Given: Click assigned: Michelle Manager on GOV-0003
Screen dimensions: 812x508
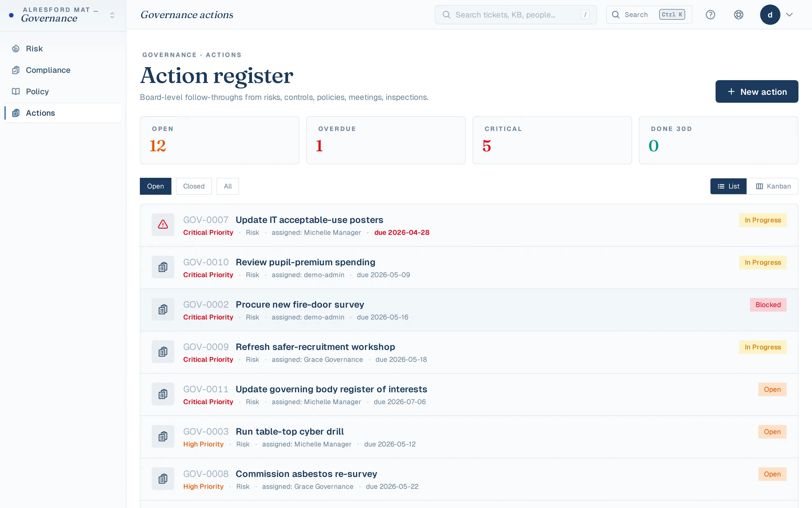Looking at the screenshot, I should (x=307, y=444).
